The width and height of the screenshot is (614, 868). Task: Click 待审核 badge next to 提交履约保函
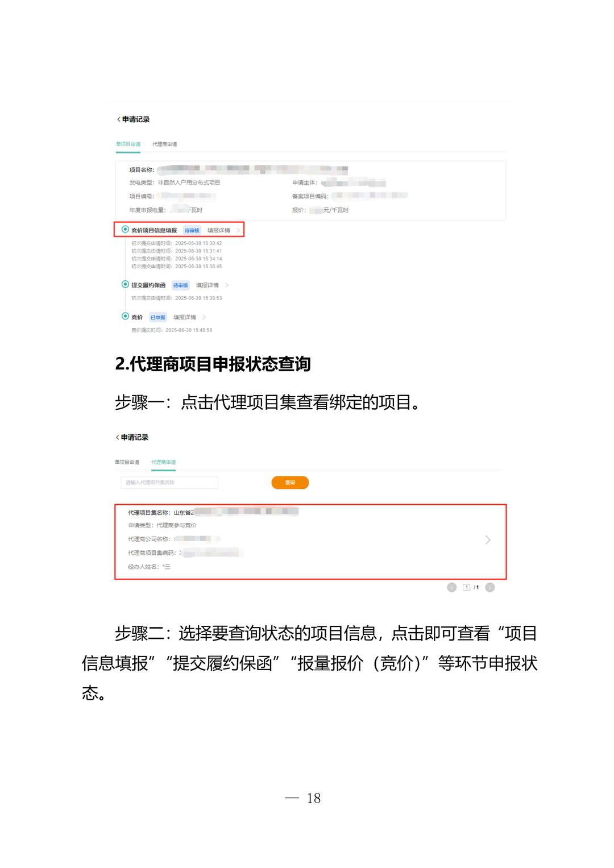(181, 285)
